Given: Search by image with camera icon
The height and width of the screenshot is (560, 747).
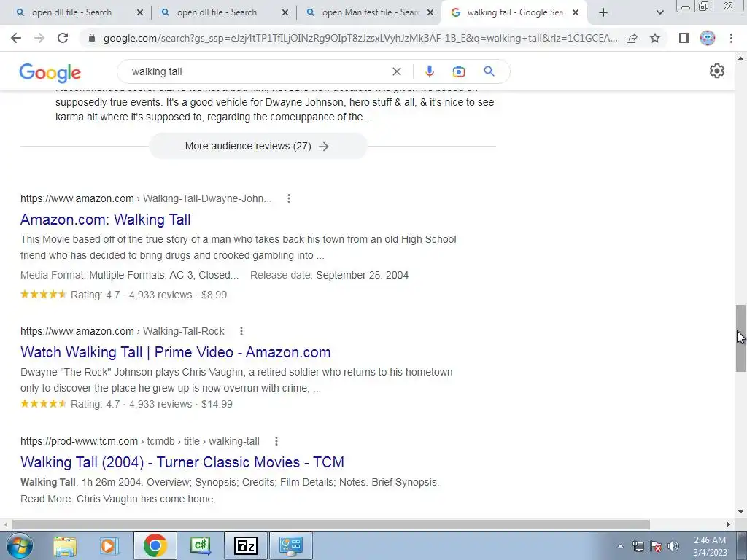Looking at the screenshot, I should [x=458, y=71].
